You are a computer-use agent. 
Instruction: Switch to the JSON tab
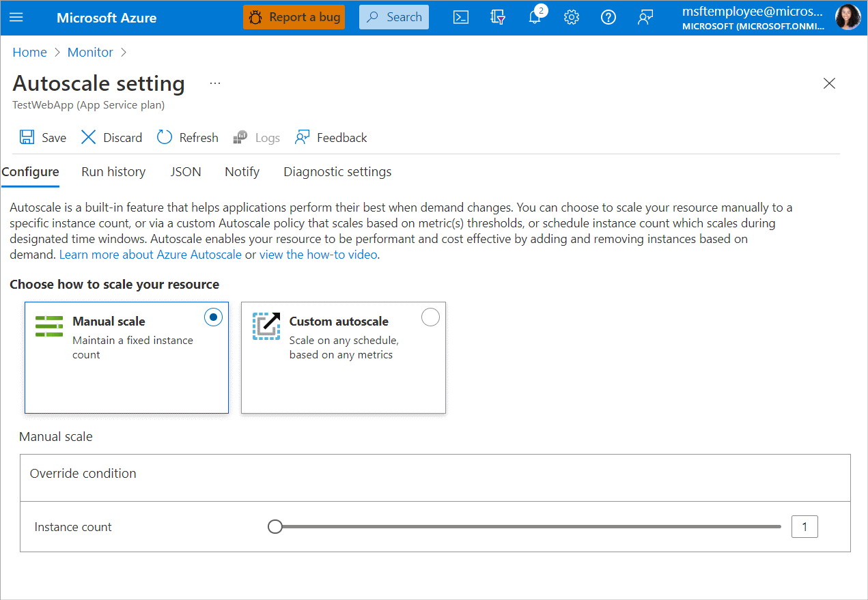186,172
